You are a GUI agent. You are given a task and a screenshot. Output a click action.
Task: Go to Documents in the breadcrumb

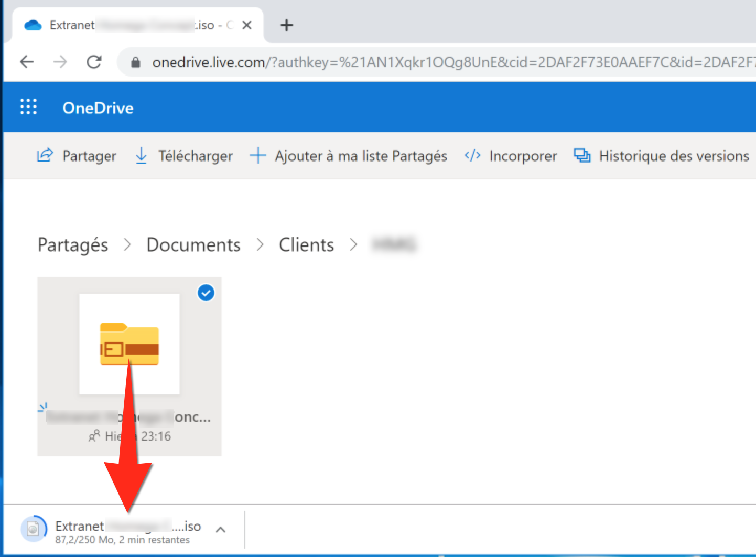coord(193,245)
